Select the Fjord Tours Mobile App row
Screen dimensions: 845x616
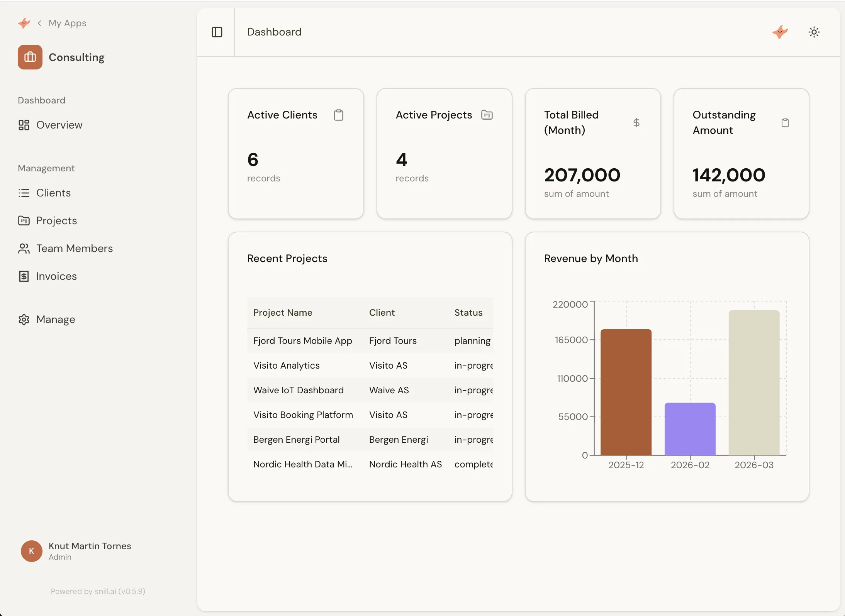(x=302, y=340)
